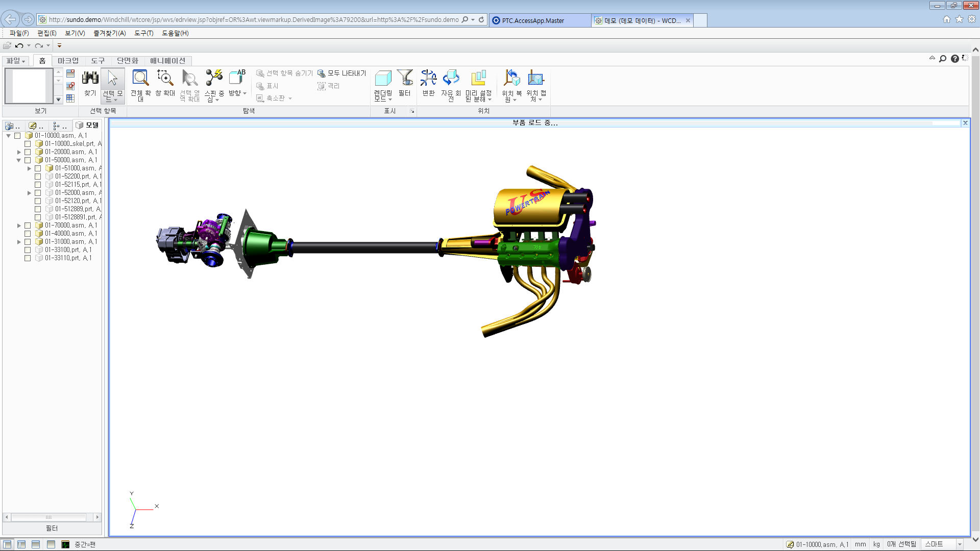Tick the 01-33110.prt checkbox
Image resolution: width=980 pixels, height=551 pixels.
28,258
